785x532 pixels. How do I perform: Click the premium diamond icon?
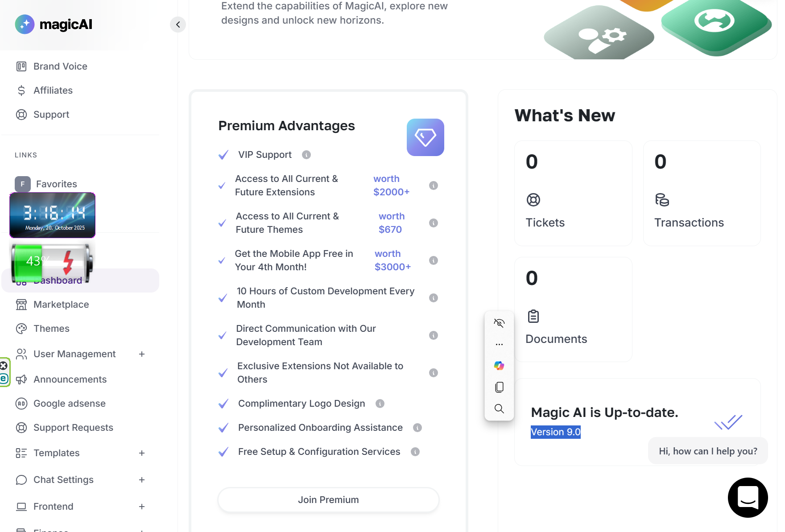point(425,137)
